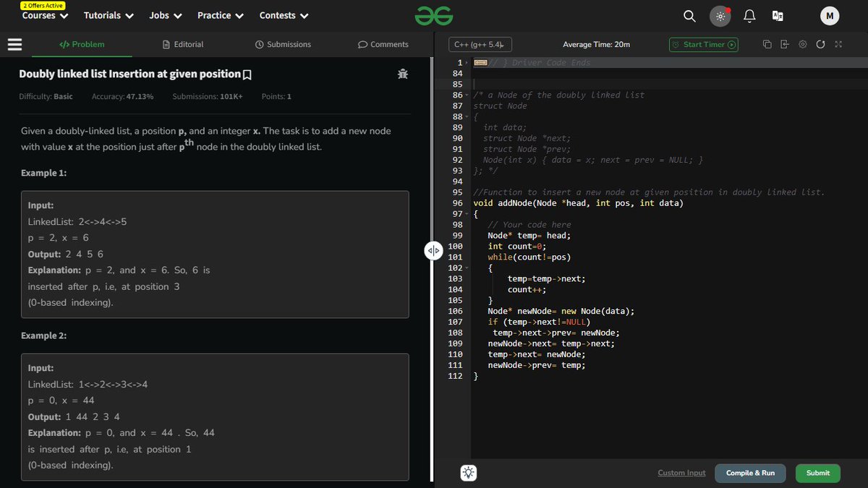Expand editor to fullscreen icon

tap(838, 44)
